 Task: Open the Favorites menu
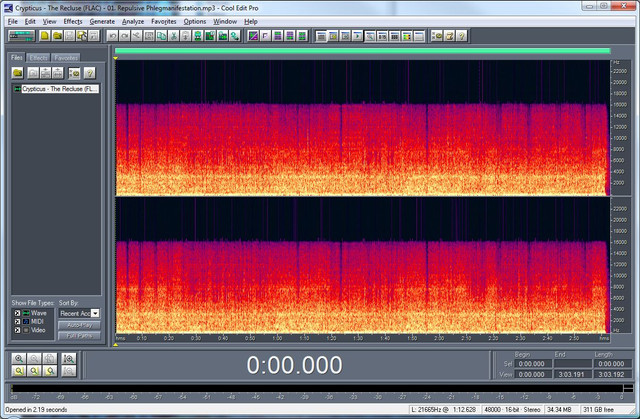[x=163, y=21]
